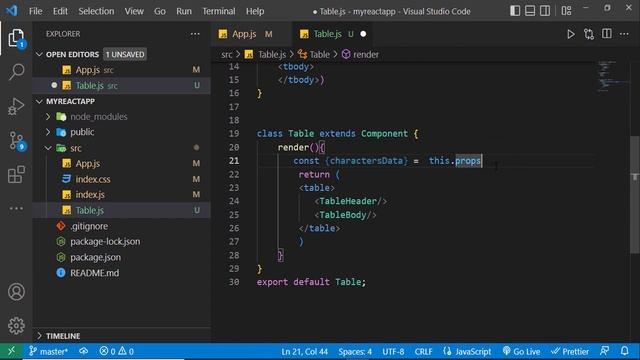This screenshot has height=360, width=640.
Task: Open the Source Control view
Action: tap(17, 141)
